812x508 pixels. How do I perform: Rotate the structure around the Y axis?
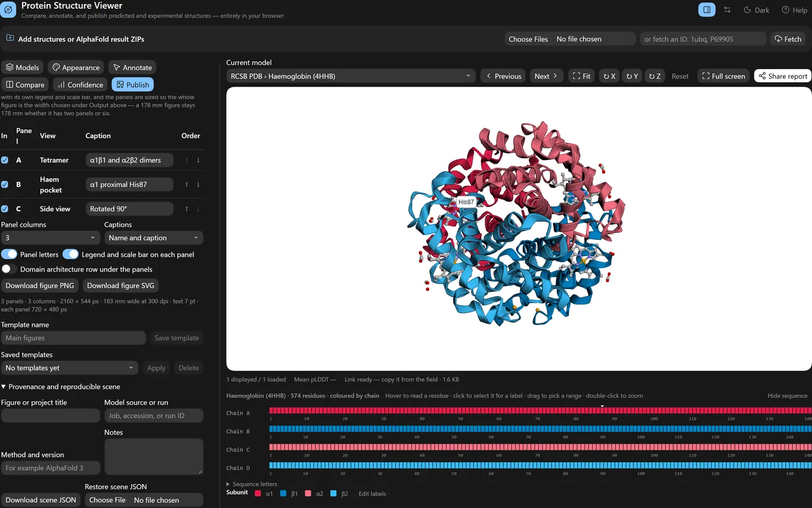point(632,76)
